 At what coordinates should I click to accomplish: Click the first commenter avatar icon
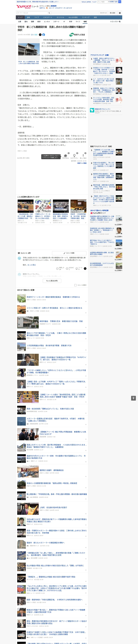tap(19, 258)
